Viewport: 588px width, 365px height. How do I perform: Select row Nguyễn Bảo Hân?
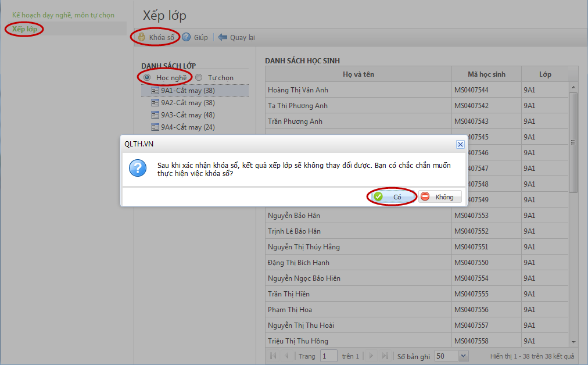point(417,215)
